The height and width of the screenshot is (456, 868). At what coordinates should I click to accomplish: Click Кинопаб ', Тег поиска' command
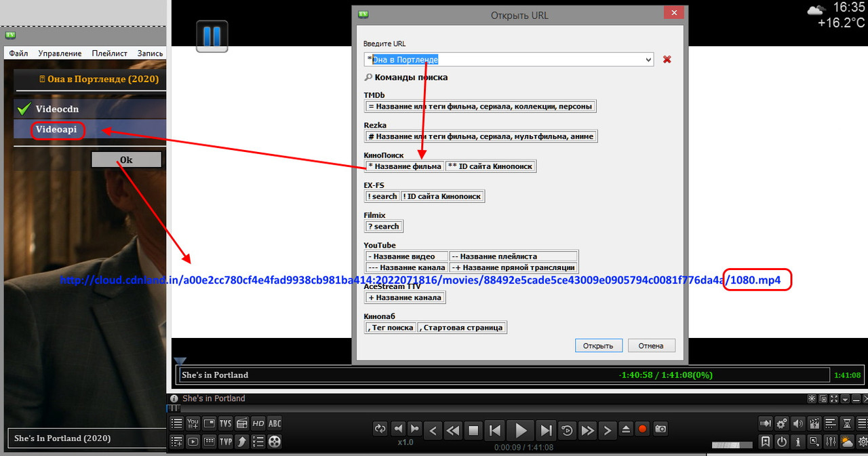(391, 327)
